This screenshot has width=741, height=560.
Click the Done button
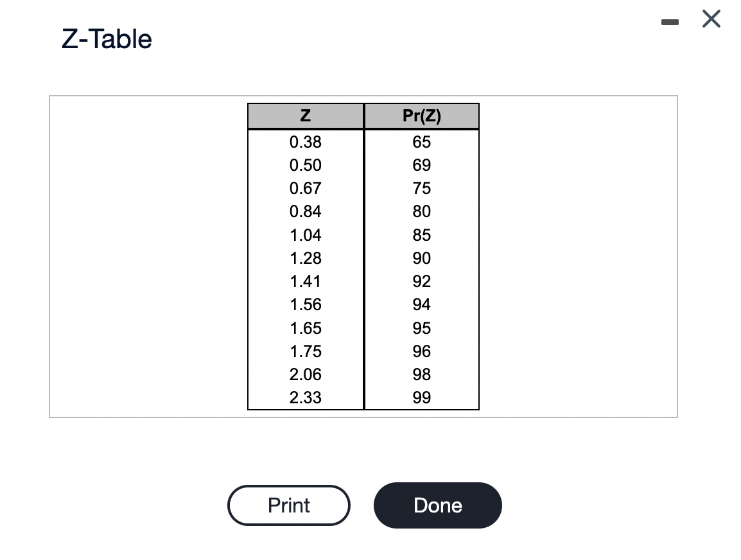(x=437, y=505)
